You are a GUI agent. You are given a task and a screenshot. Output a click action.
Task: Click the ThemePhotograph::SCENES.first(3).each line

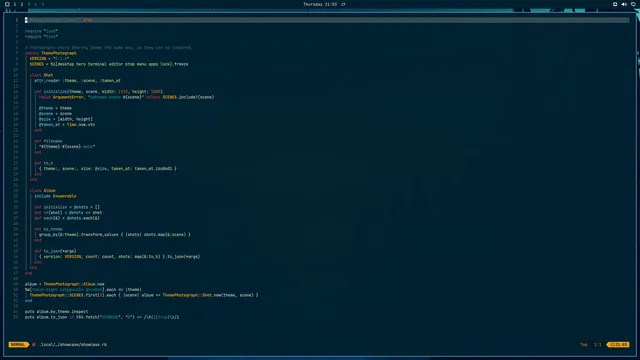click(x=144, y=295)
